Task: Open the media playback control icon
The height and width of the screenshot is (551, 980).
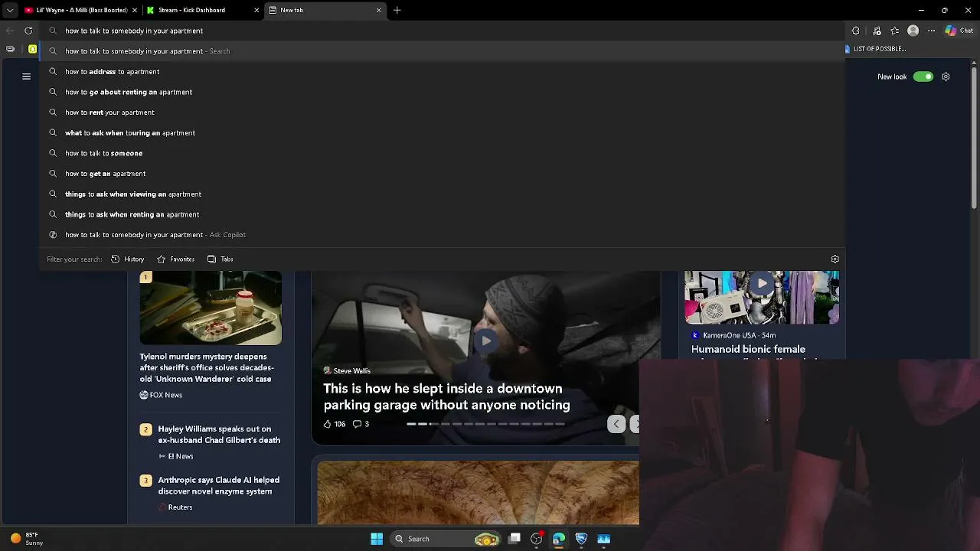Action: point(877,31)
